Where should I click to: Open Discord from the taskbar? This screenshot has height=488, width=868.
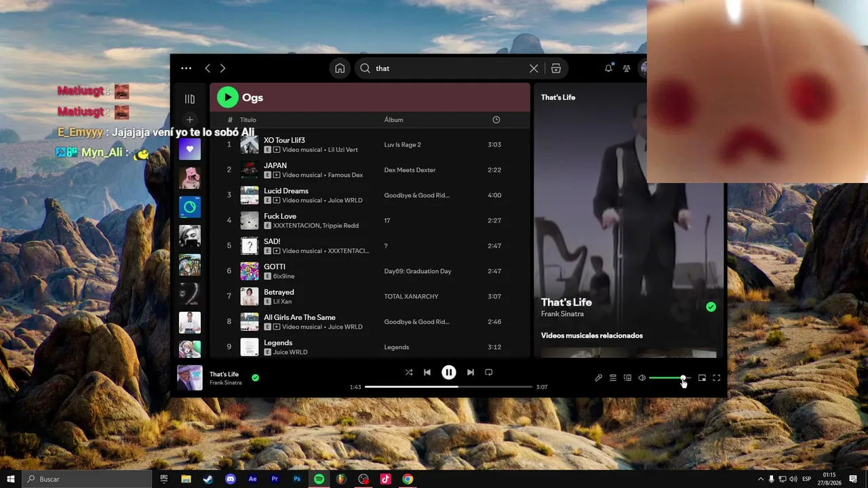231,479
